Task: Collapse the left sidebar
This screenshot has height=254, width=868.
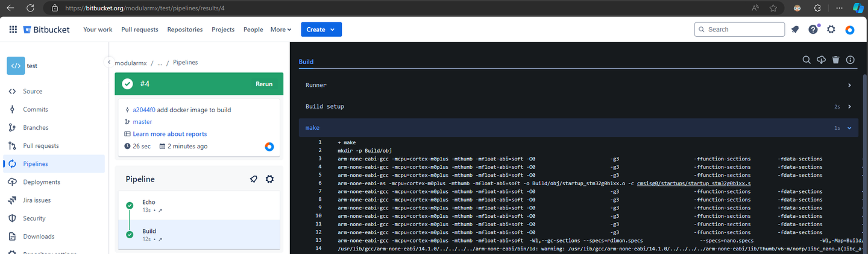Action: [108, 62]
